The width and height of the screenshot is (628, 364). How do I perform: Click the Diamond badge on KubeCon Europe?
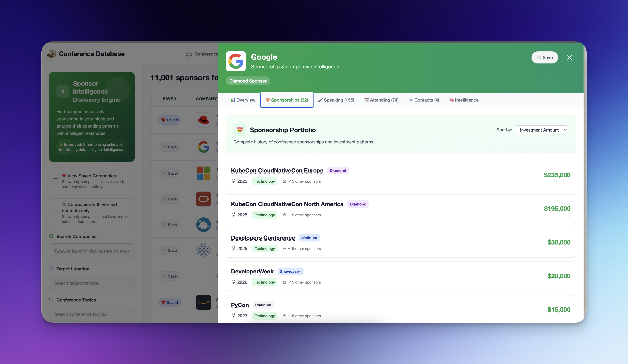tap(338, 170)
